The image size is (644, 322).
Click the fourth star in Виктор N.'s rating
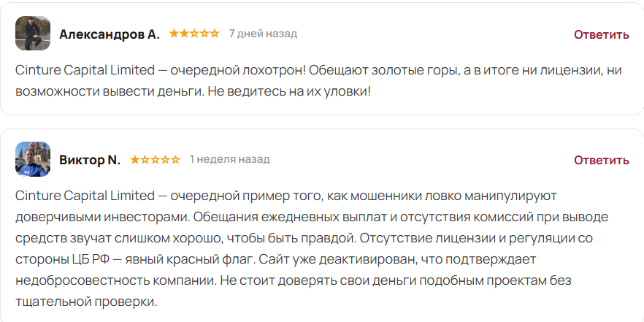tap(165, 159)
